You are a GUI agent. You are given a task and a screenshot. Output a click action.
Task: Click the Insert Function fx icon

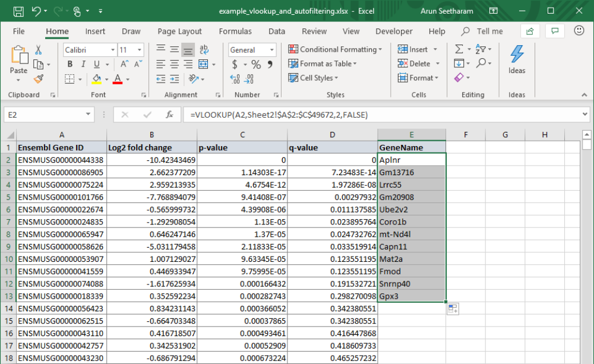(169, 115)
